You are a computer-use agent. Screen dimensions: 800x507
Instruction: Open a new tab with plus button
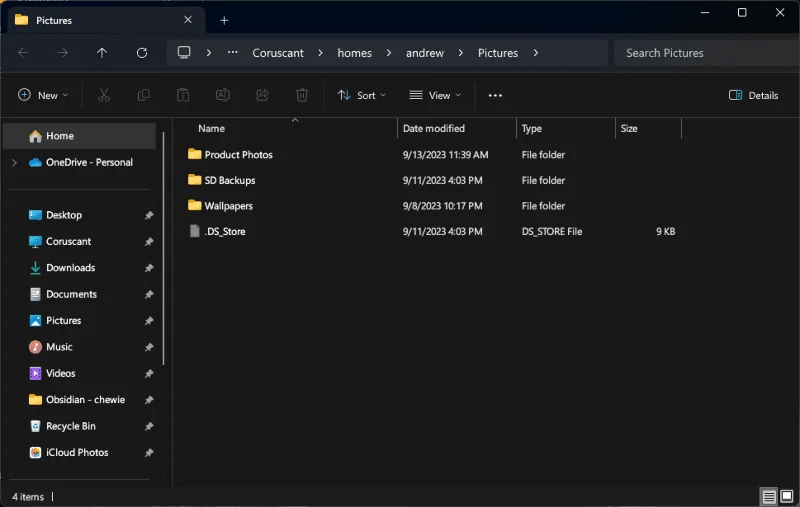click(224, 20)
